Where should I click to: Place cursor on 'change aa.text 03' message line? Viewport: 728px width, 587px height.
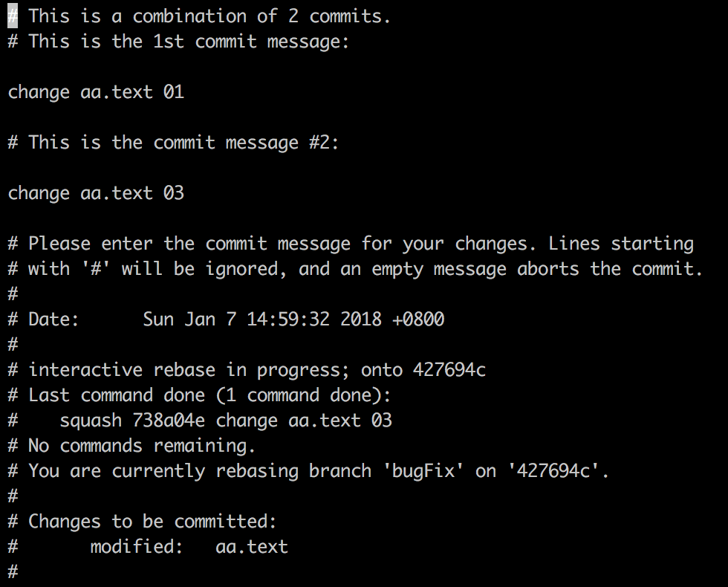coord(96,193)
